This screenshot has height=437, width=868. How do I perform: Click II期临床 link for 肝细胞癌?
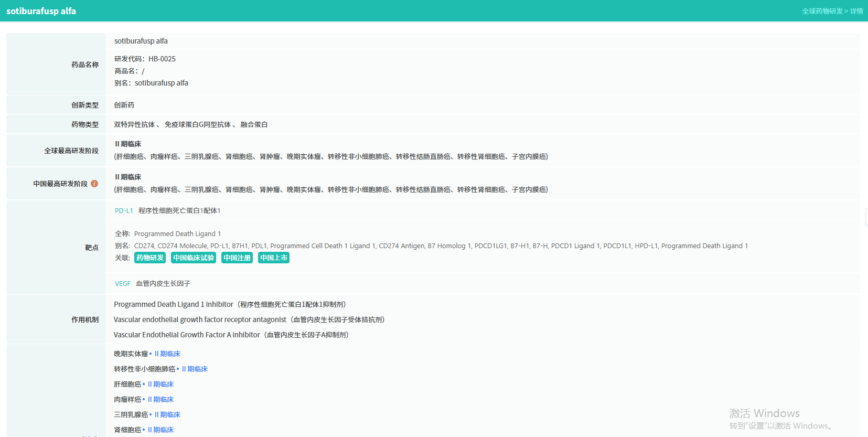pos(160,385)
